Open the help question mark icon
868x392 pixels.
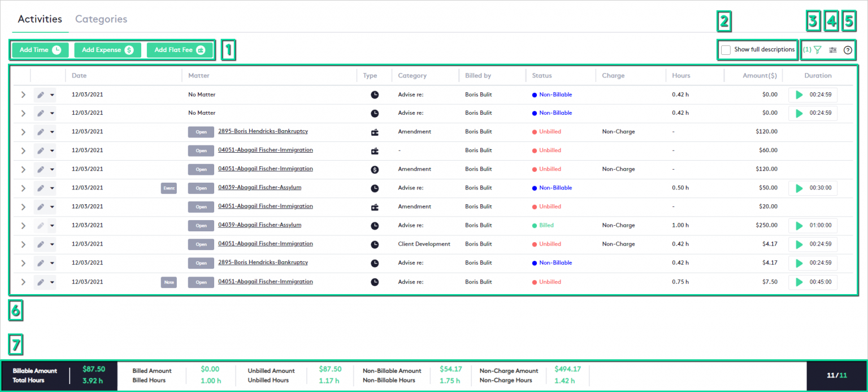pos(848,50)
